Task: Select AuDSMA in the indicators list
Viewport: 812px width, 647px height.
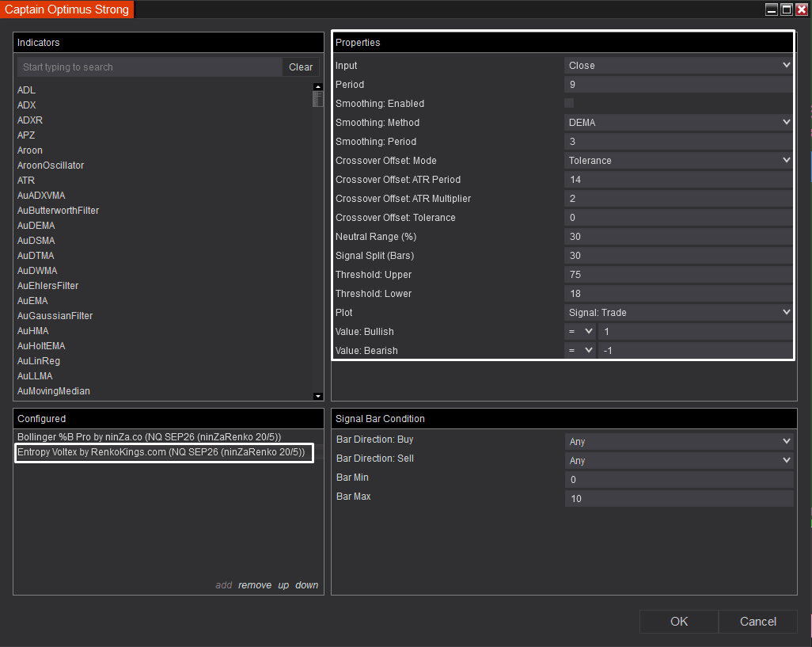Action: [x=36, y=241]
